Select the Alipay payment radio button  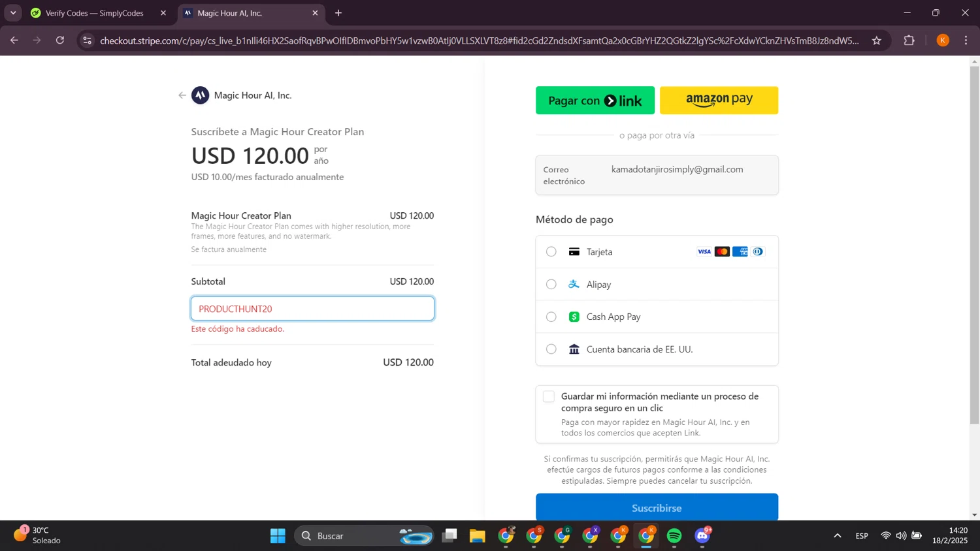(551, 285)
